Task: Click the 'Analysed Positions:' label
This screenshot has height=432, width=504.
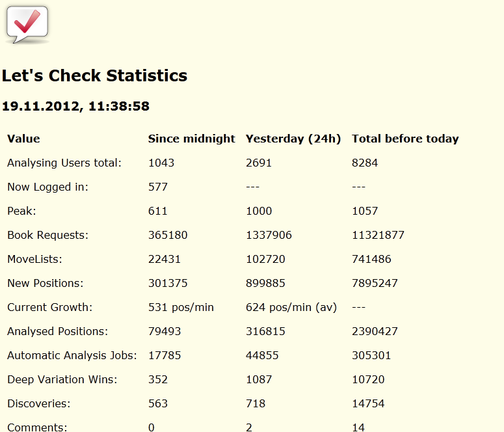Action: click(x=57, y=331)
